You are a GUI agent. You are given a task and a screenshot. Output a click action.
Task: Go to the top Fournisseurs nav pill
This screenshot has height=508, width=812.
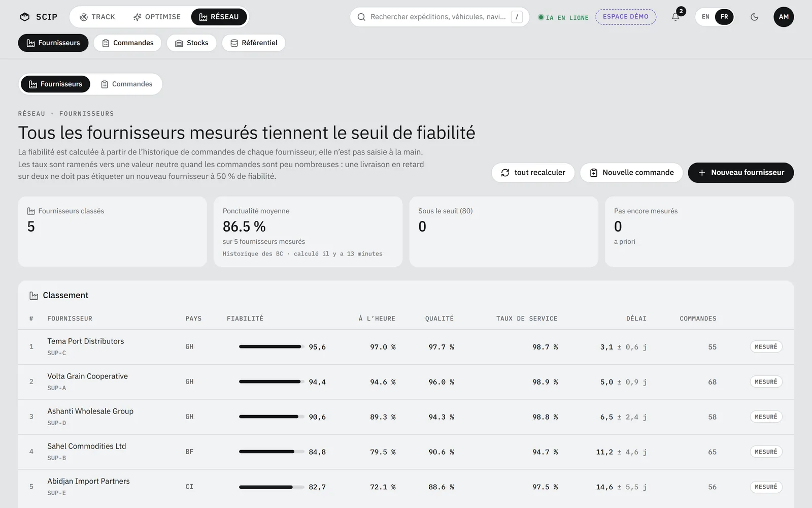tap(53, 43)
